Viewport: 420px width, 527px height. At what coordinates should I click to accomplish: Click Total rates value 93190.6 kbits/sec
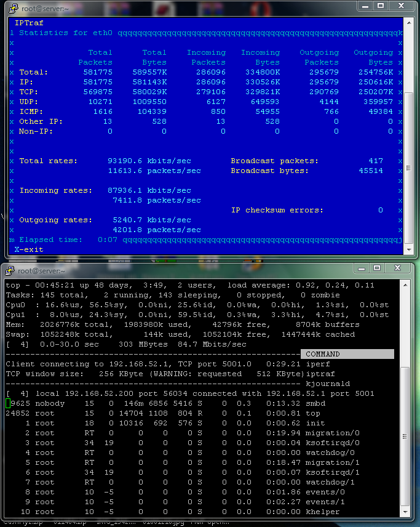149,161
